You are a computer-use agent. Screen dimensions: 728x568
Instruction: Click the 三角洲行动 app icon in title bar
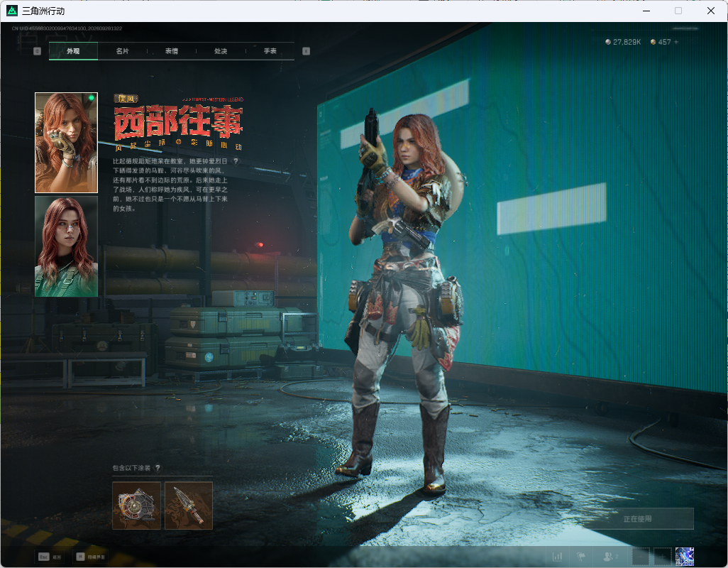[x=11, y=10]
